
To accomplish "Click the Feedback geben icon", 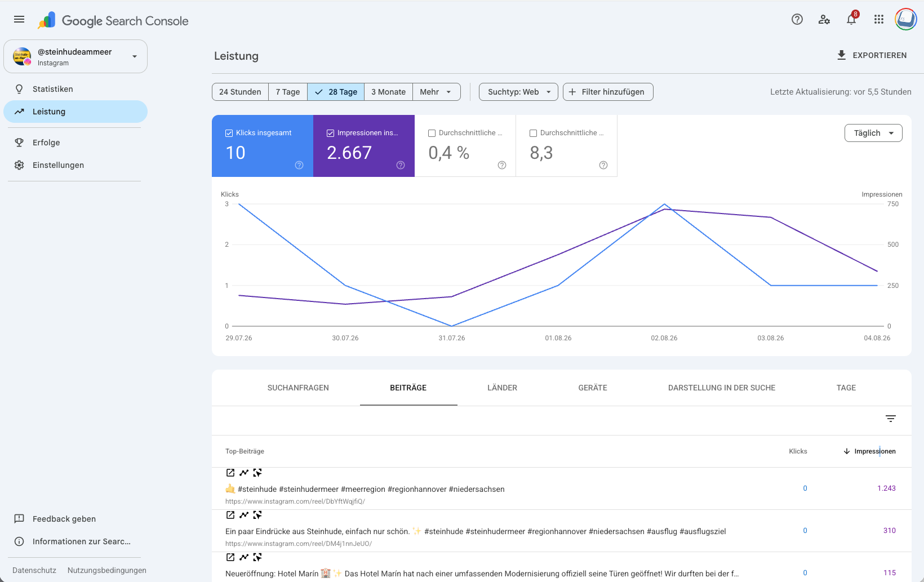I will pos(19,519).
